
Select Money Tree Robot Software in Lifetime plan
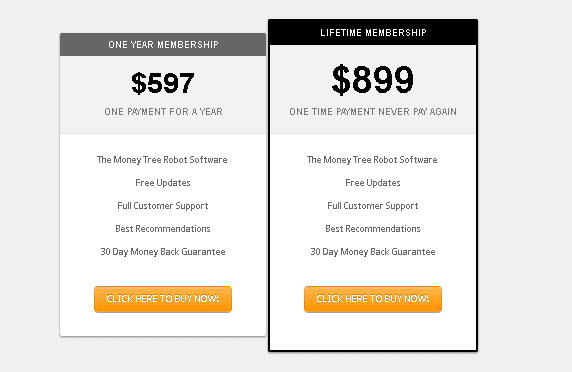[372, 160]
